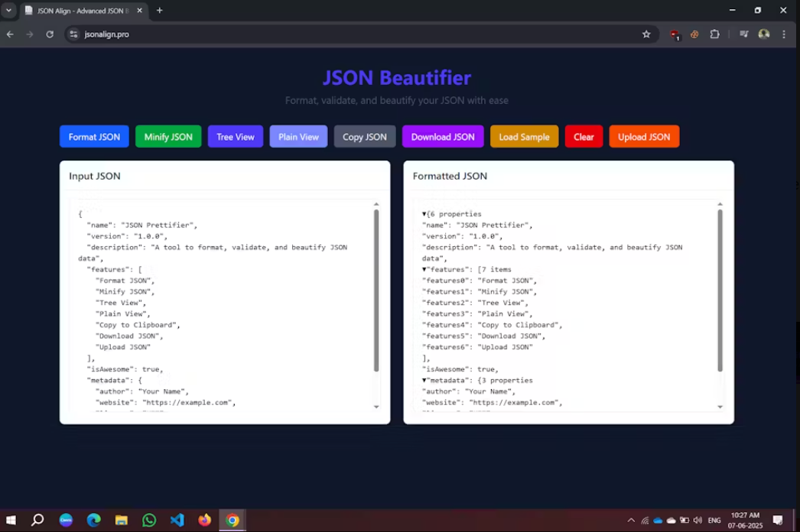Click the Input JSON scrollbar thumb
This screenshot has width=800, height=532.
point(376,290)
